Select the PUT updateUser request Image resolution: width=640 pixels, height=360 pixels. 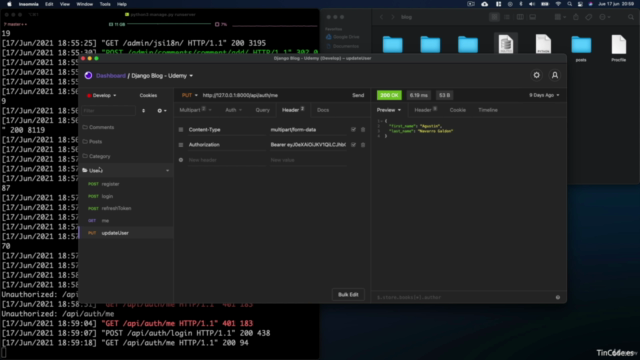126,233
